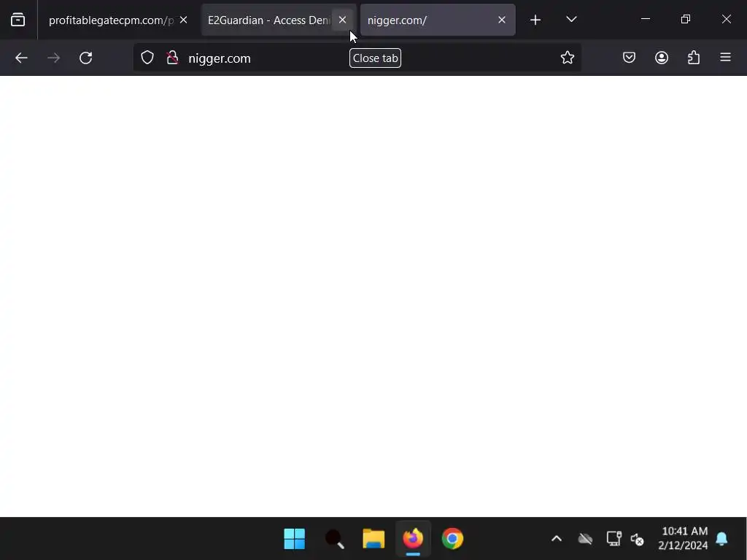Click the Firefox taskbar icon
Image resolution: width=747 pixels, height=560 pixels.
point(413,539)
